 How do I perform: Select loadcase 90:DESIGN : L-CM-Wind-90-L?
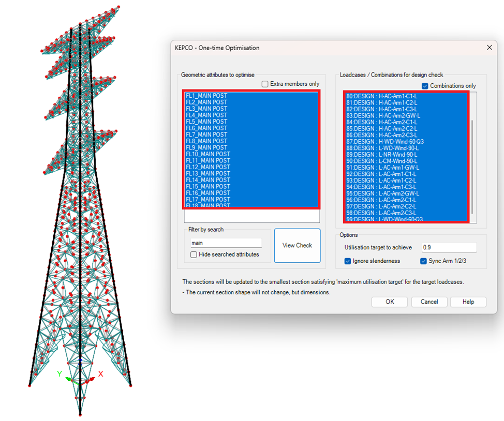point(382,161)
